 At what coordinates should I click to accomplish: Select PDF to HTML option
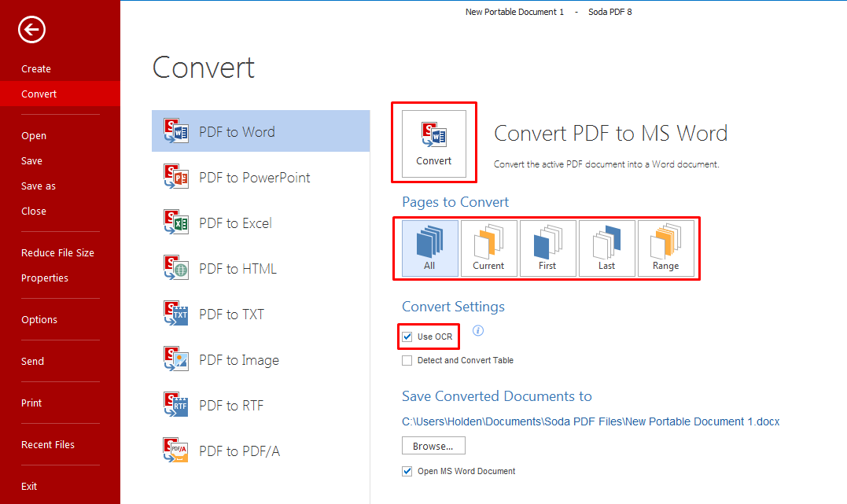(238, 269)
